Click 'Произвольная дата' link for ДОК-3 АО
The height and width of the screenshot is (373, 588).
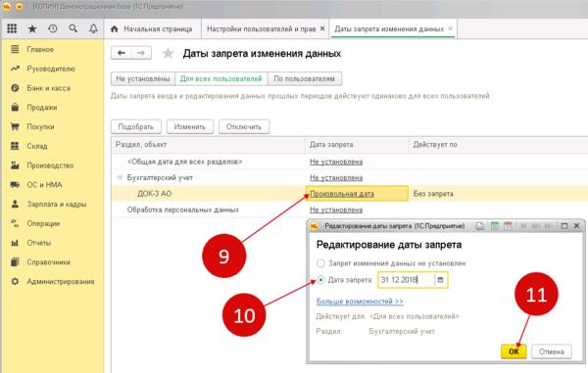342,194
